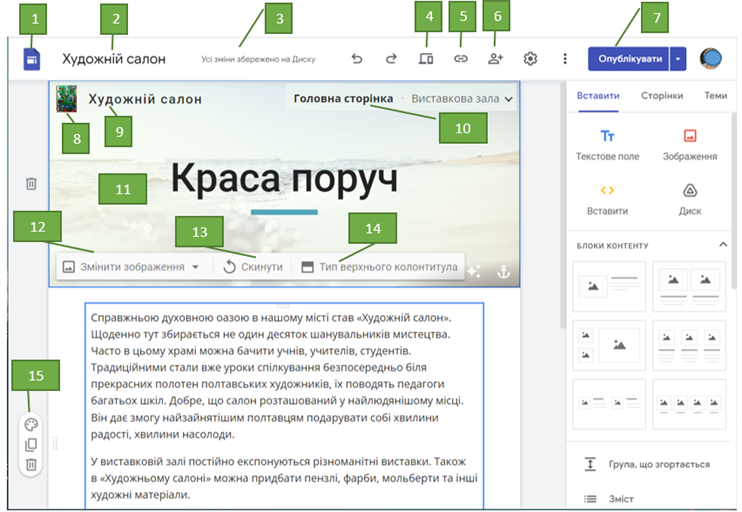Screen dimensions: 742x512
Task: Collapse the Блоки контенту section
Action: pyautogui.click(x=724, y=245)
